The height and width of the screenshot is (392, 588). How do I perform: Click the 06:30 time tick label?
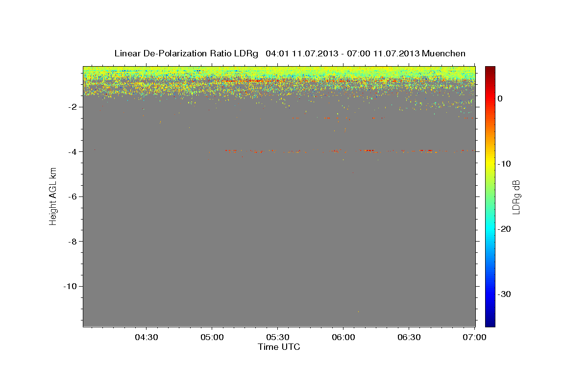pyautogui.click(x=409, y=338)
